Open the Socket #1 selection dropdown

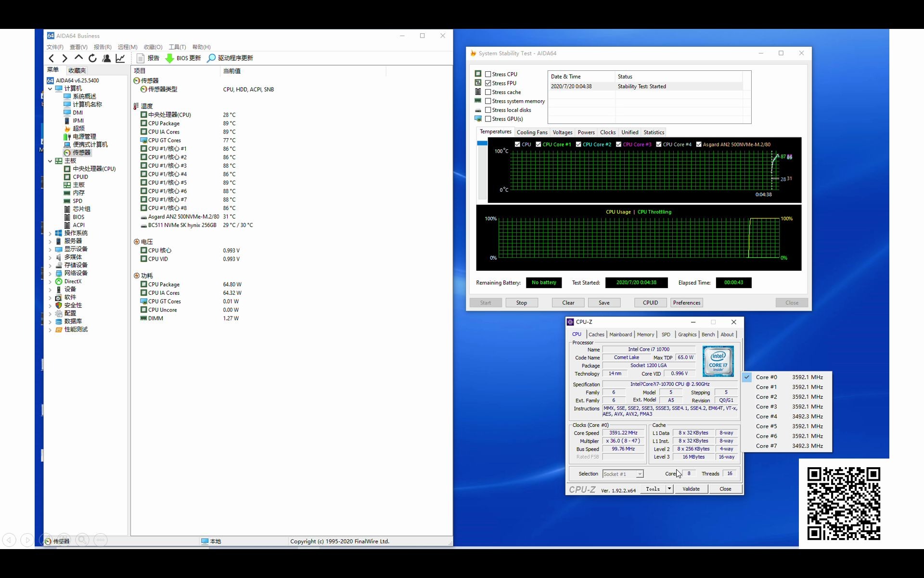[x=640, y=474]
